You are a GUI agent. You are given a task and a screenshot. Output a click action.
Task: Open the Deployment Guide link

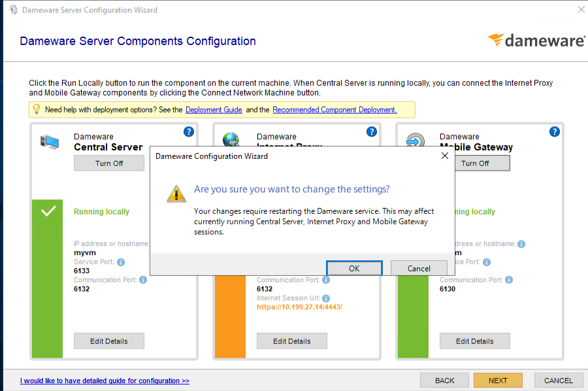click(214, 109)
